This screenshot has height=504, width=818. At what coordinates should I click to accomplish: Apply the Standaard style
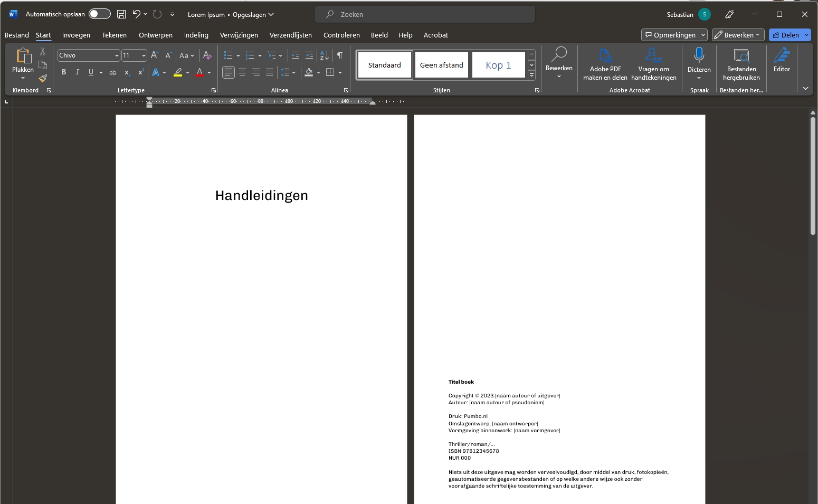[385, 65]
